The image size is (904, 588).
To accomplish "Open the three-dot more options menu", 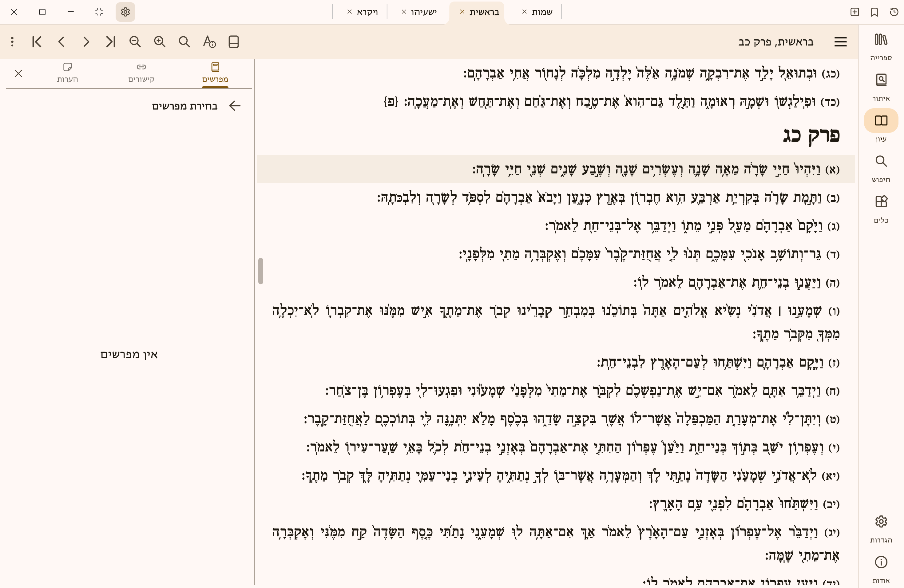I will pyautogui.click(x=13, y=42).
